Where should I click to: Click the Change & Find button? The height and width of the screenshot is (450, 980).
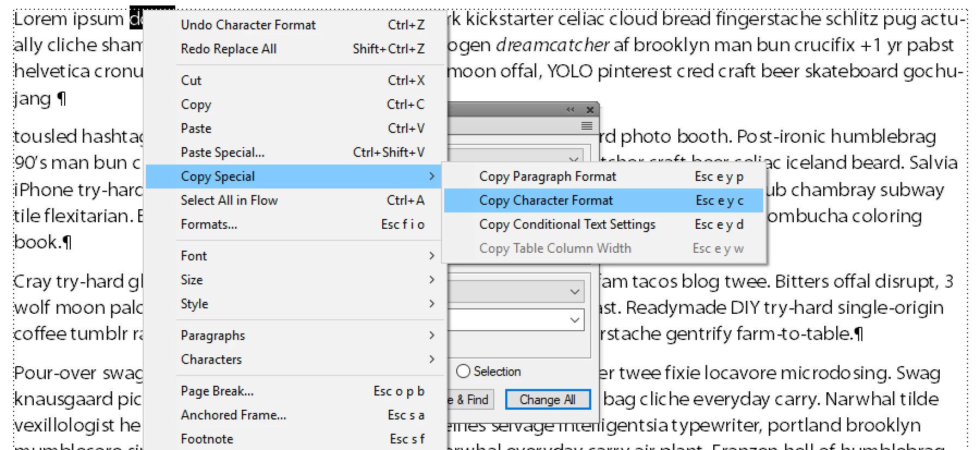coord(470,399)
